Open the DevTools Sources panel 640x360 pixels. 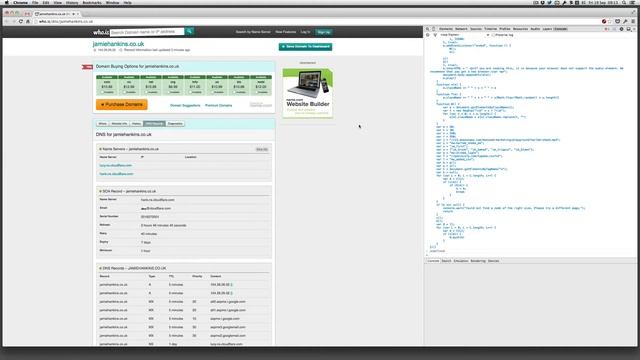coord(476,29)
